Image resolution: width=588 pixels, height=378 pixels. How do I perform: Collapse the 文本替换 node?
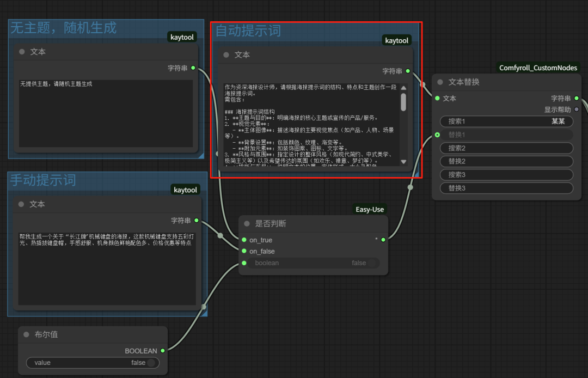click(440, 82)
